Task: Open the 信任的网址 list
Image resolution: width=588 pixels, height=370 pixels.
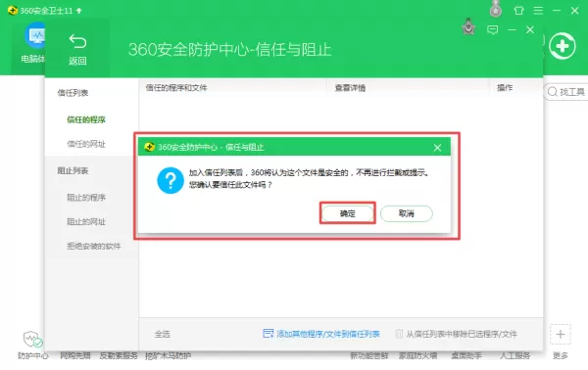Action: [86, 144]
